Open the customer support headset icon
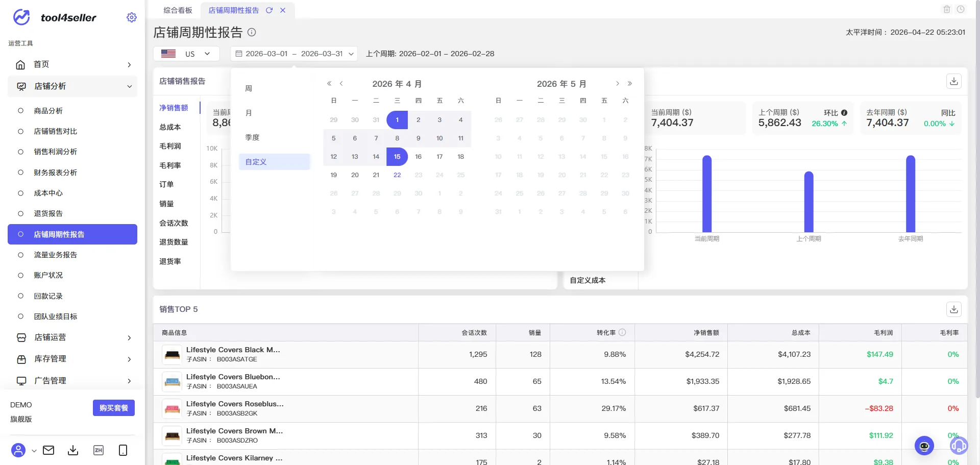980x465 pixels. [x=959, y=446]
